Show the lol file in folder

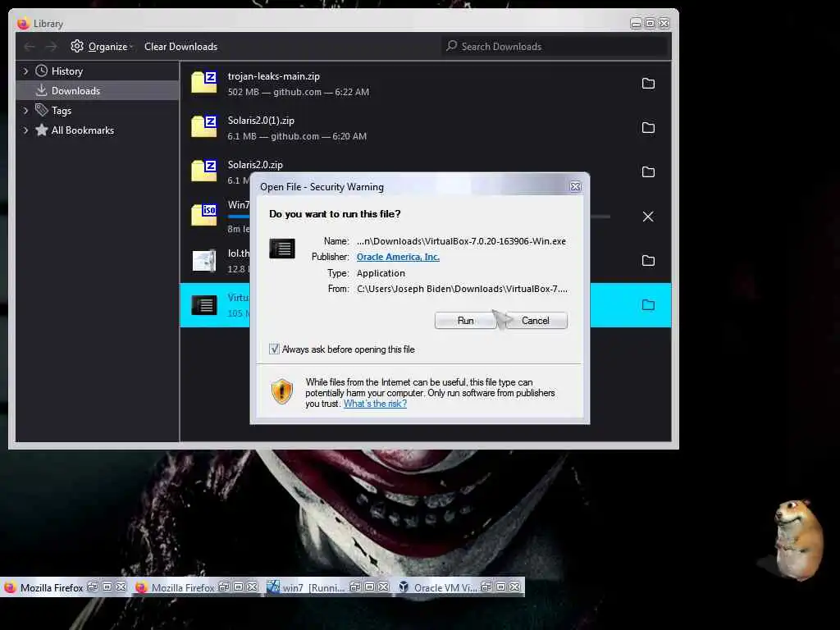pyautogui.click(x=648, y=260)
